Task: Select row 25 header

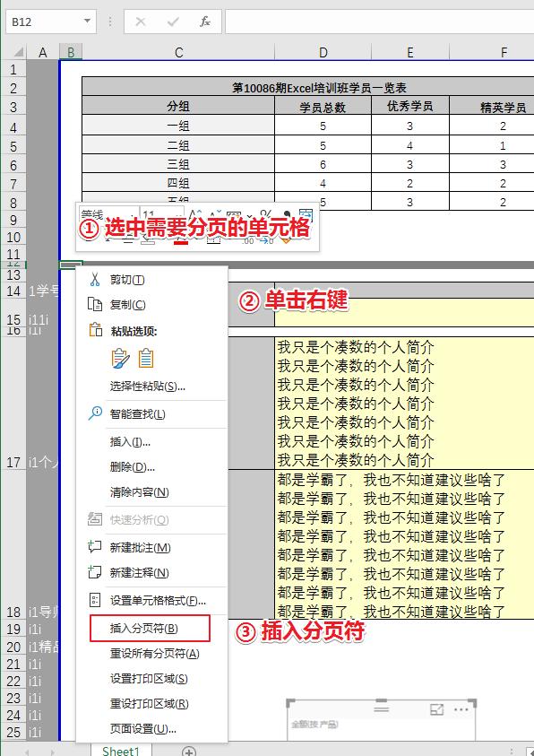Action: click(x=13, y=732)
